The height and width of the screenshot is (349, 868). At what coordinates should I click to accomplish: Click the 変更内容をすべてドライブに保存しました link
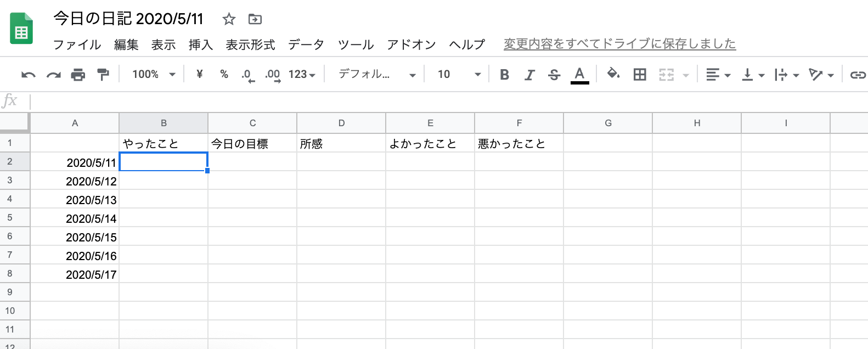click(619, 44)
